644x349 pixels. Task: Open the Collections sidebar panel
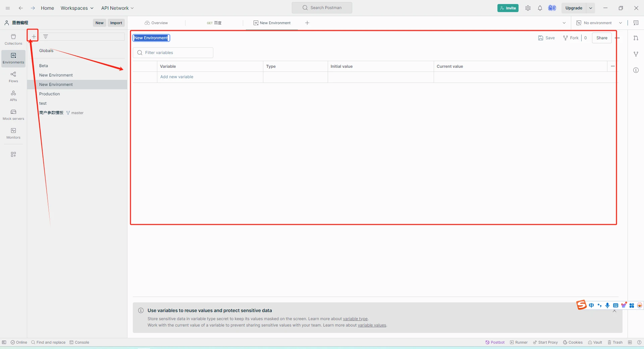13,40
